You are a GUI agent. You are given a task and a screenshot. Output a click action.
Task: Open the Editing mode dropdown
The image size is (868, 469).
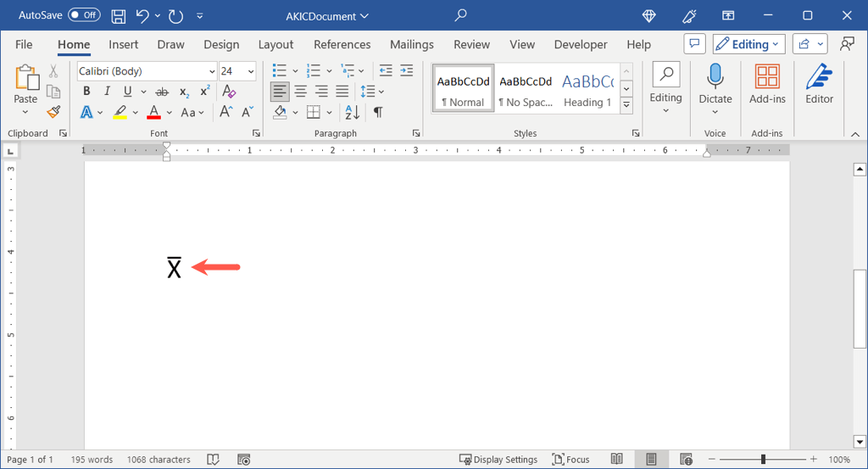[749, 44]
